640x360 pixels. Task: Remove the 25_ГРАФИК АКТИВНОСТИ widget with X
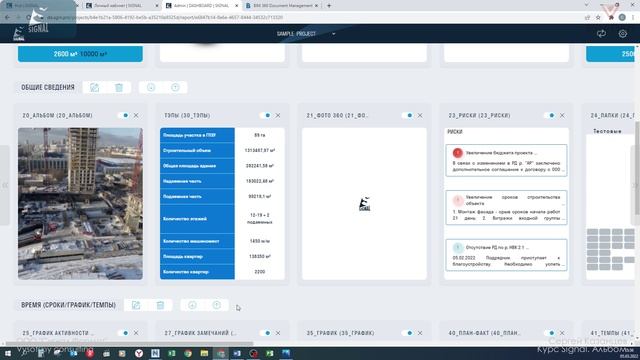coord(136,333)
